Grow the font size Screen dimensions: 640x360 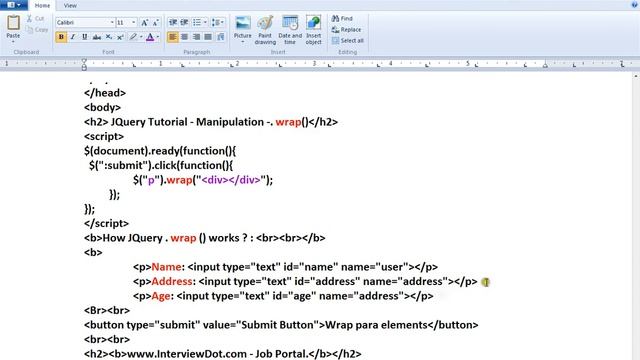click(x=144, y=23)
